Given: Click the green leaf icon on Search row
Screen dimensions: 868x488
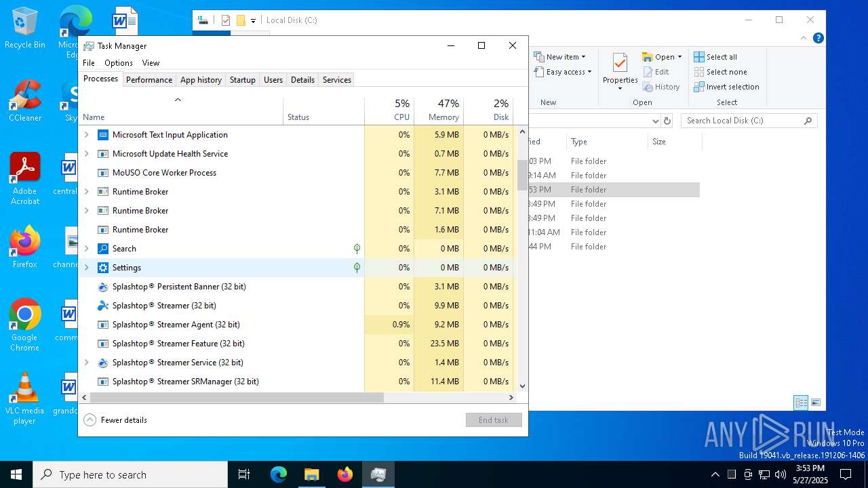Looking at the screenshot, I should [357, 249].
